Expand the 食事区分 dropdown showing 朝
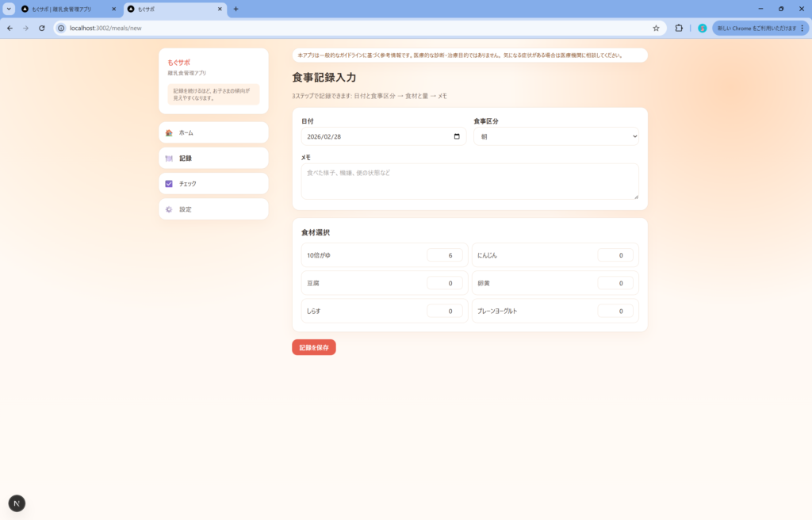Screen dimensions: 812x520 (555, 136)
